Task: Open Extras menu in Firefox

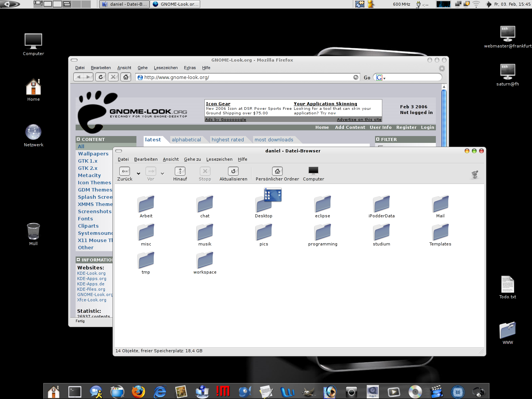Action: pos(190,68)
